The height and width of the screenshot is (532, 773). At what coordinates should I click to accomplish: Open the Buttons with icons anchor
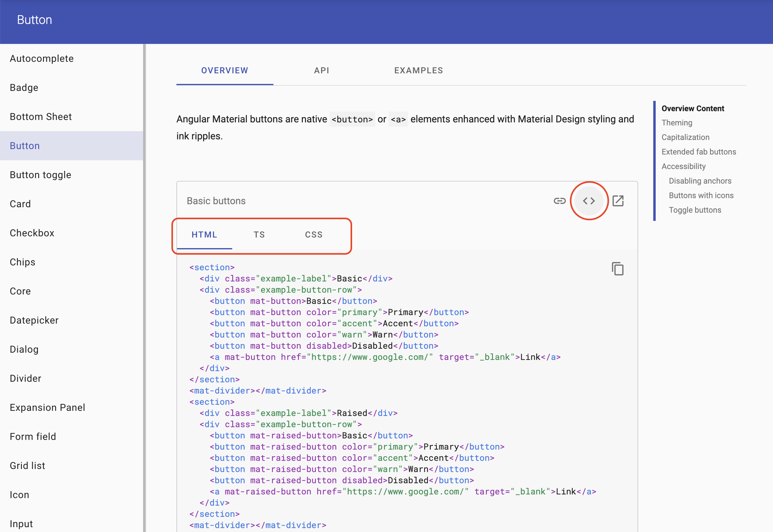701,195
